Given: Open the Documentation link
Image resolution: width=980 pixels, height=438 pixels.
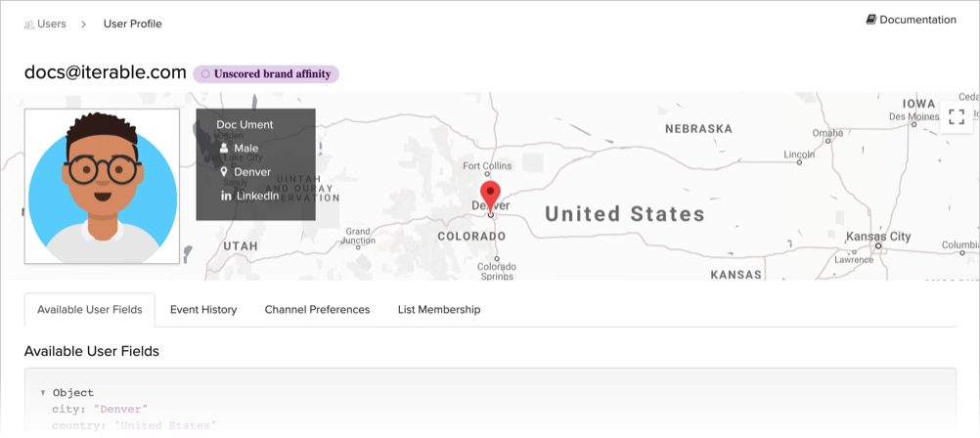Looking at the screenshot, I should point(917,20).
